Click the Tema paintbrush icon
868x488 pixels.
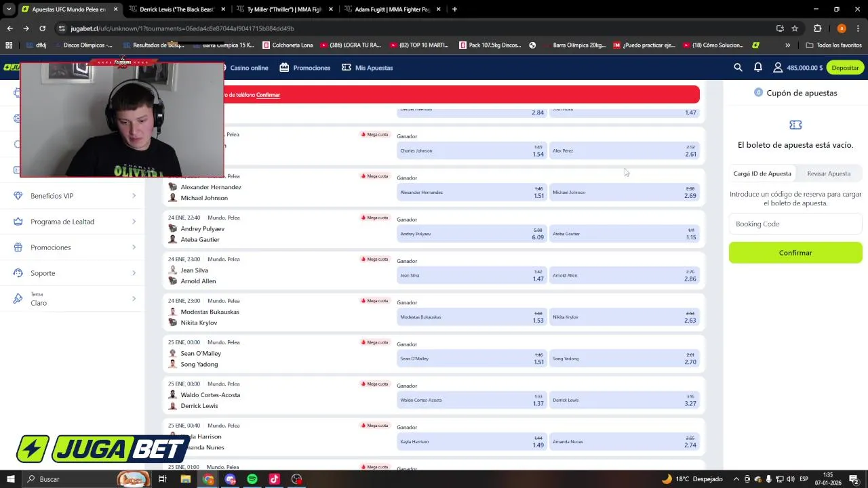click(x=18, y=299)
